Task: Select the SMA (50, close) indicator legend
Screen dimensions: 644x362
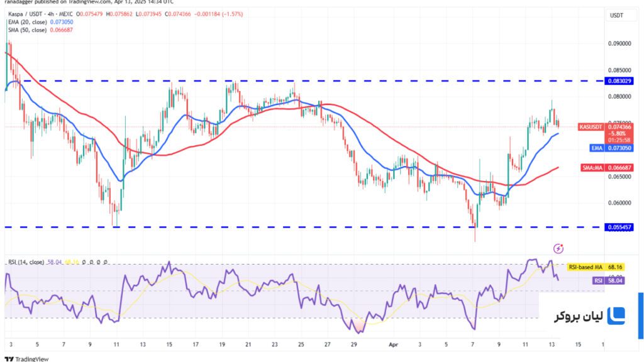Action: 28,30
